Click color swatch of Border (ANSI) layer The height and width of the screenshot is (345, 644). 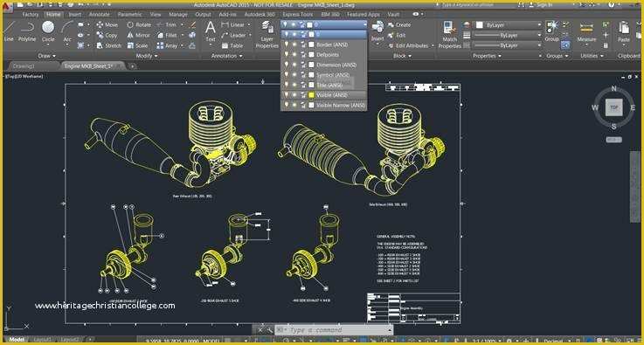(x=311, y=45)
